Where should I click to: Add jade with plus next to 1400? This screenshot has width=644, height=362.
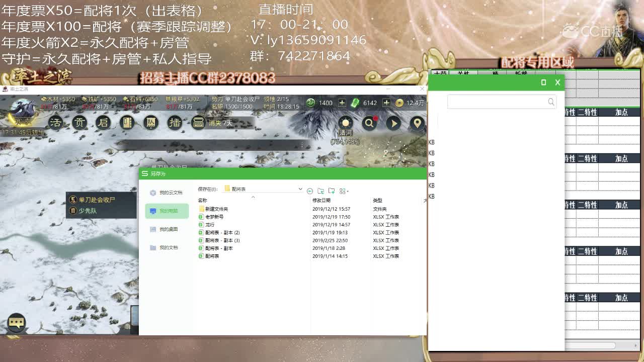(x=342, y=103)
